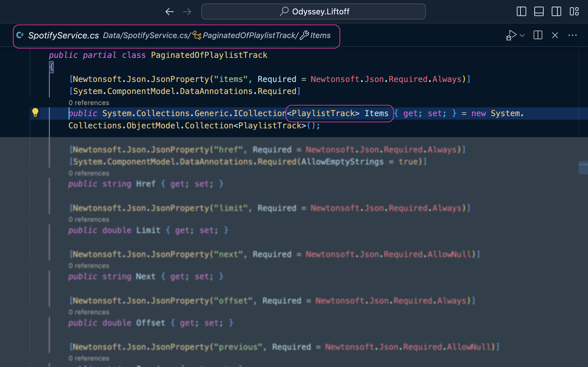Click the back navigation arrow

(x=170, y=11)
